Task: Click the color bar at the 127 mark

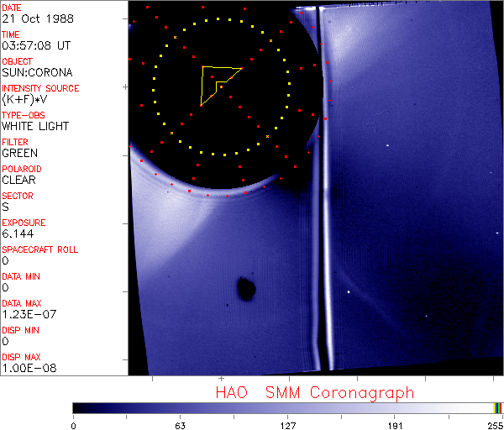Action: click(x=287, y=407)
